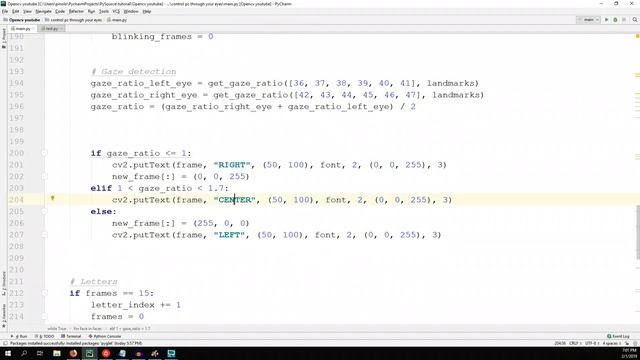The image size is (640, 360).
Task: Click the '# Letters' comment line
Action: point(93,282)
